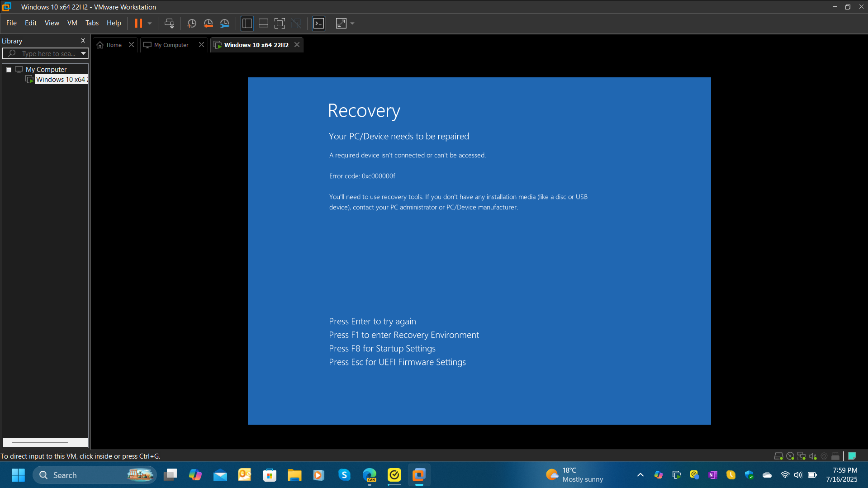Screen dimensions: 868x488
Task: Click the network adapter status icon
Action: click(802, 456)
